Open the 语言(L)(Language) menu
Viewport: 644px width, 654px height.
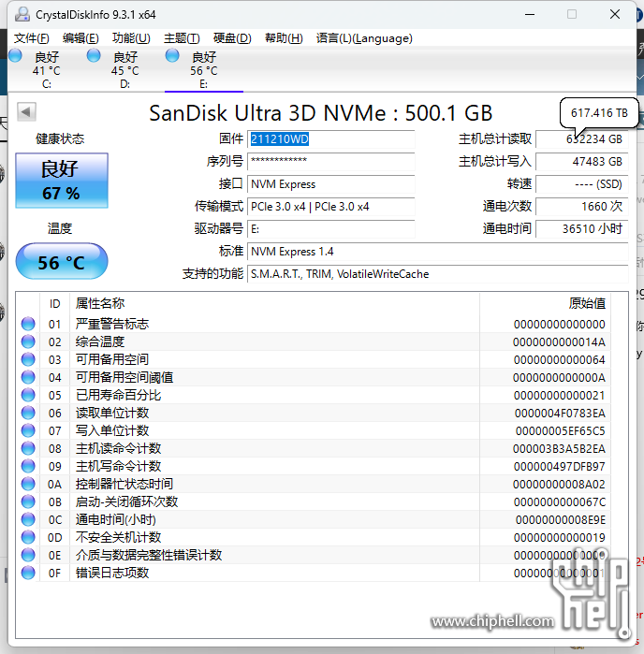[364, 38]
